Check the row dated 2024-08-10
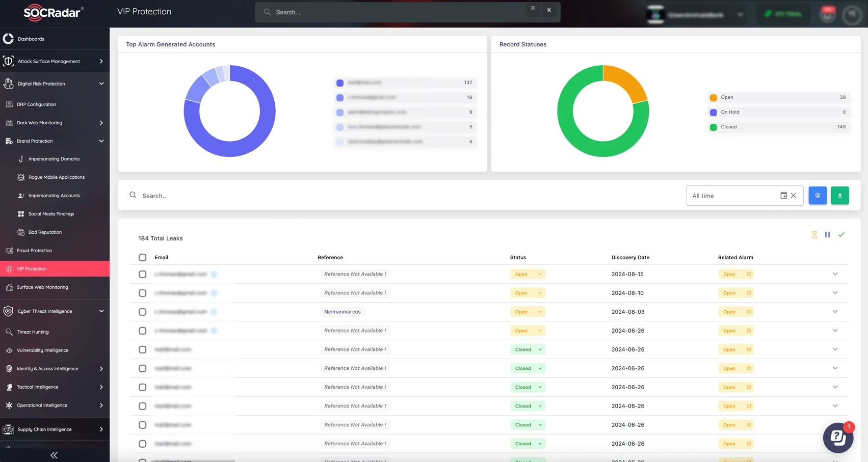This screenshot has width=868, height=462. click(143, 293)
